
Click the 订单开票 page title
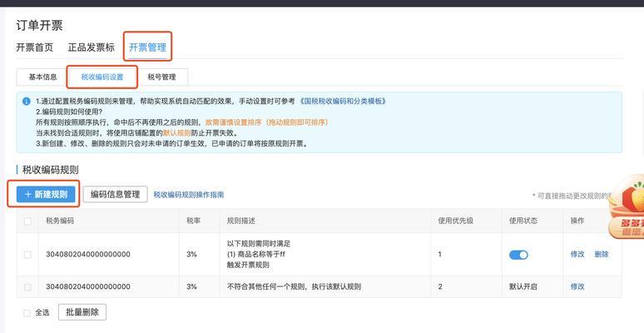39,26
